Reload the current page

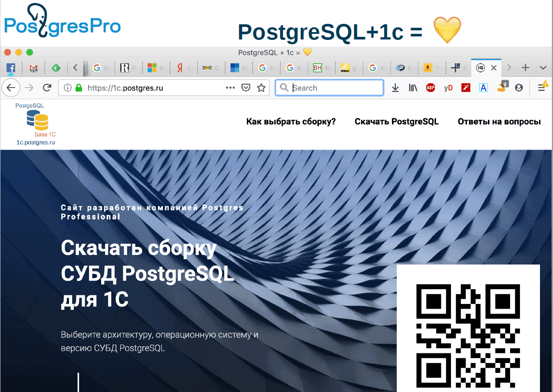[x=47, y=88]
